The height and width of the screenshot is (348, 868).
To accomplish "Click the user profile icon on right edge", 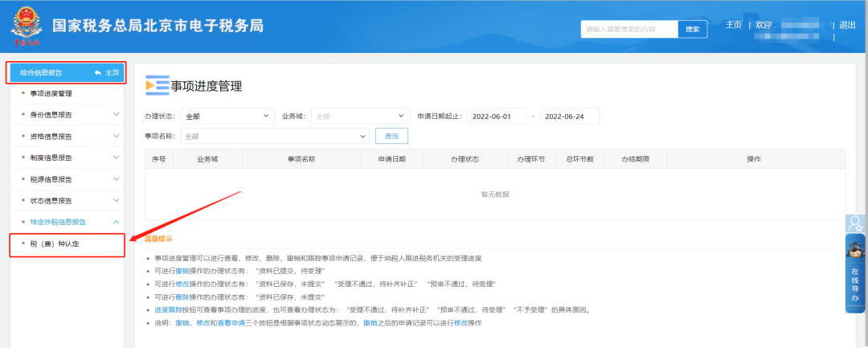I will pos(856,223).
